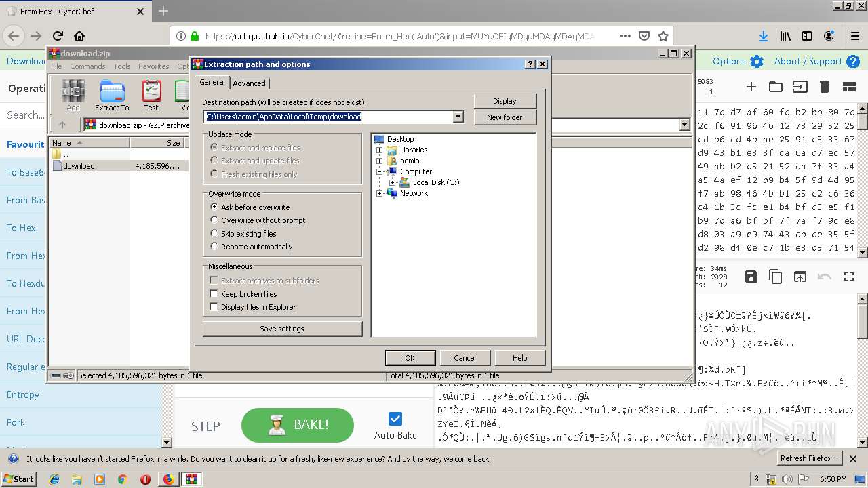Open the Destination path dropdown arrow
This screenshot has width=868, height=488.
(x=458, y=117)
